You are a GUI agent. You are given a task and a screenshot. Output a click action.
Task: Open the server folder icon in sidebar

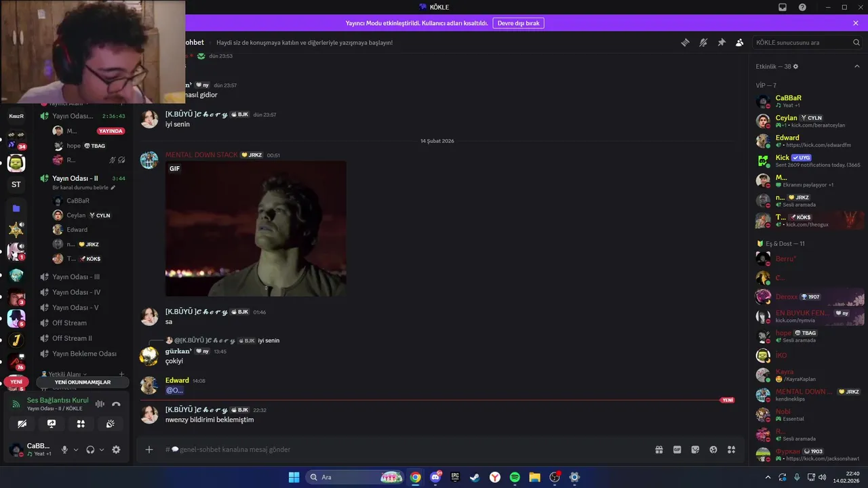tap(16, 208)
